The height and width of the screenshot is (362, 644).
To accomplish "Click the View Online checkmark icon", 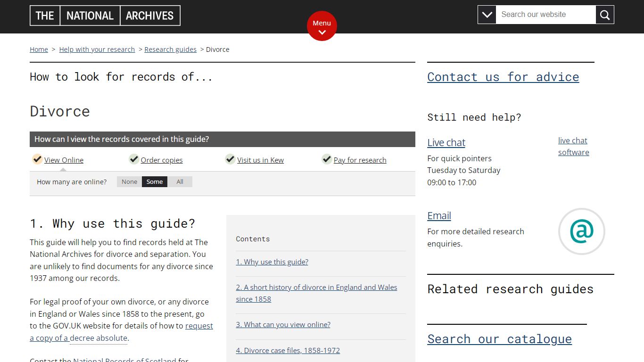I will pyautogui.click(x=37, y=159).
